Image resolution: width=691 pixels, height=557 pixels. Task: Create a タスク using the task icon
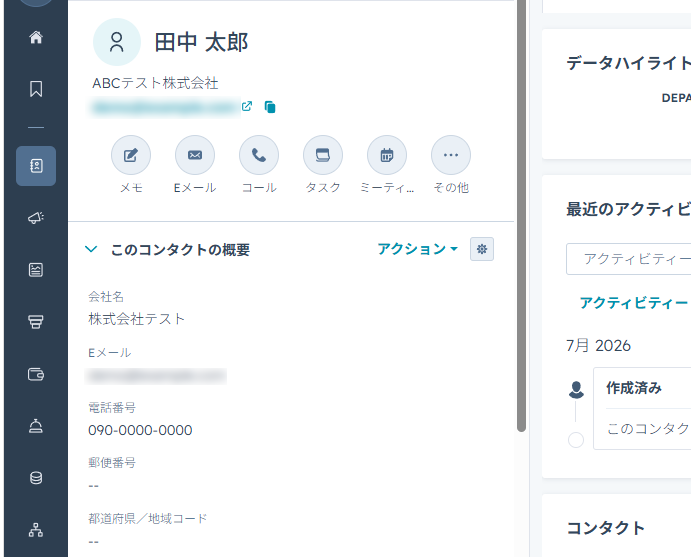(x=323, y=155)
